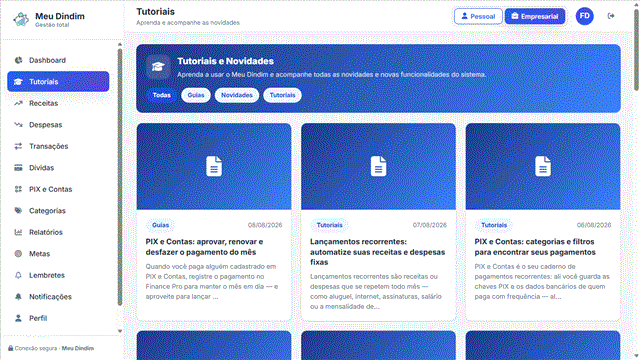
Task: Open Dashboard via its pie-chart icon
Action: point(18,60)
